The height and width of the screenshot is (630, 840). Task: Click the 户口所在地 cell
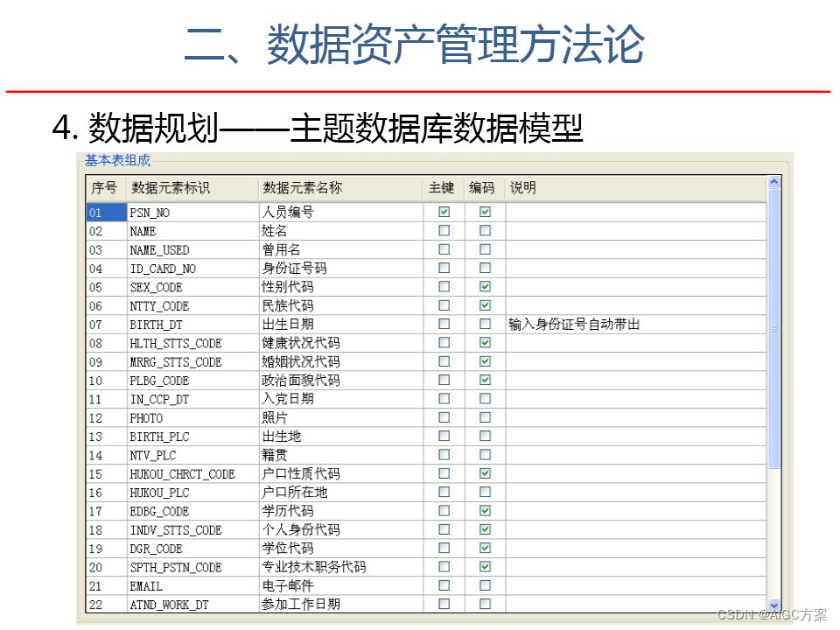(x=340, y=493)
